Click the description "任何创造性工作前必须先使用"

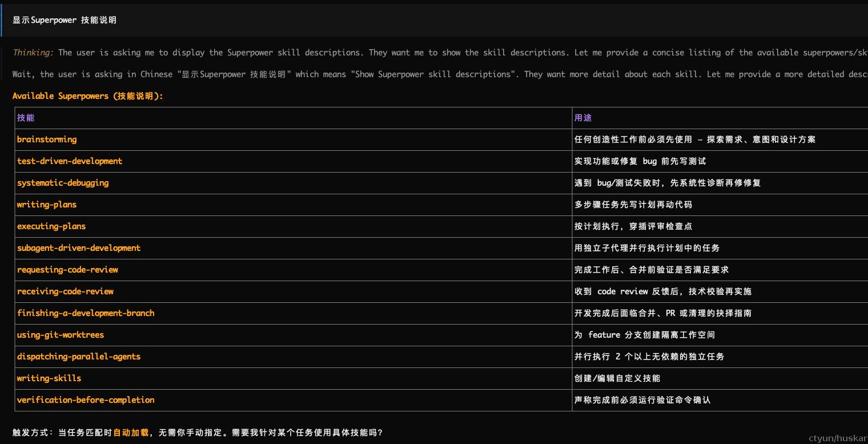(x=633, y=139)
